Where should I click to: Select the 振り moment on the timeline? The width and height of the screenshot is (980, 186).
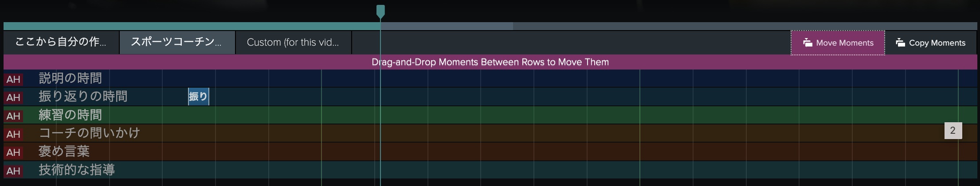[198, 97]
